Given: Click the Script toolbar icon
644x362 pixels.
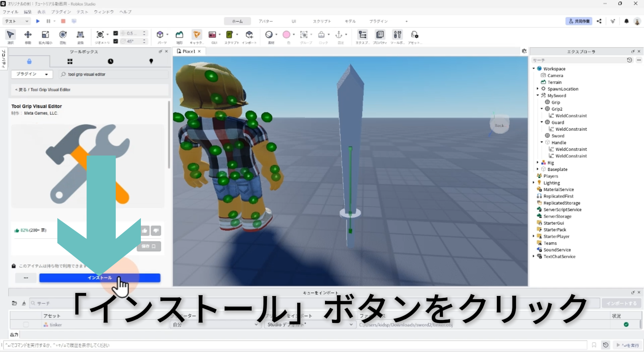Looking at the screenshot, I should [x=229, y=35].
